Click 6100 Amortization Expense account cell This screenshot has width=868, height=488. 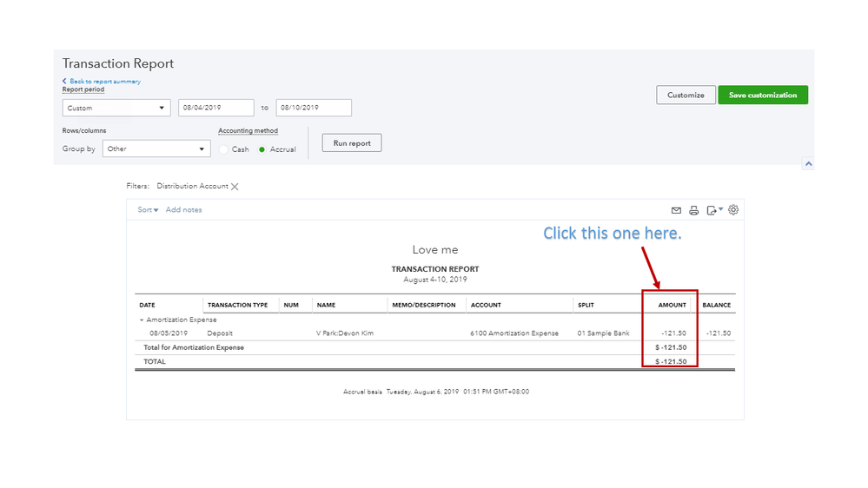[x=514, y=333]
